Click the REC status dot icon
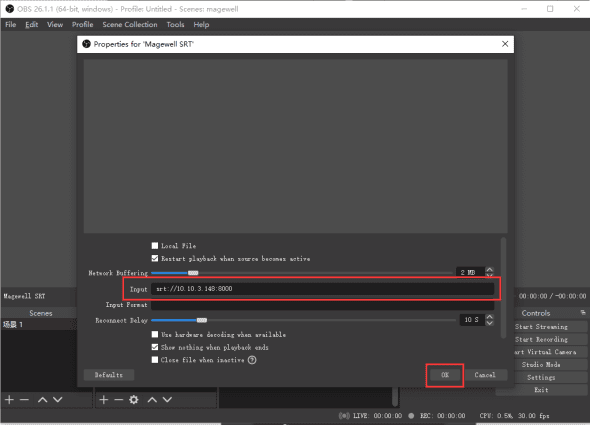This screenshot has width=590, height=425. (411, 416)
